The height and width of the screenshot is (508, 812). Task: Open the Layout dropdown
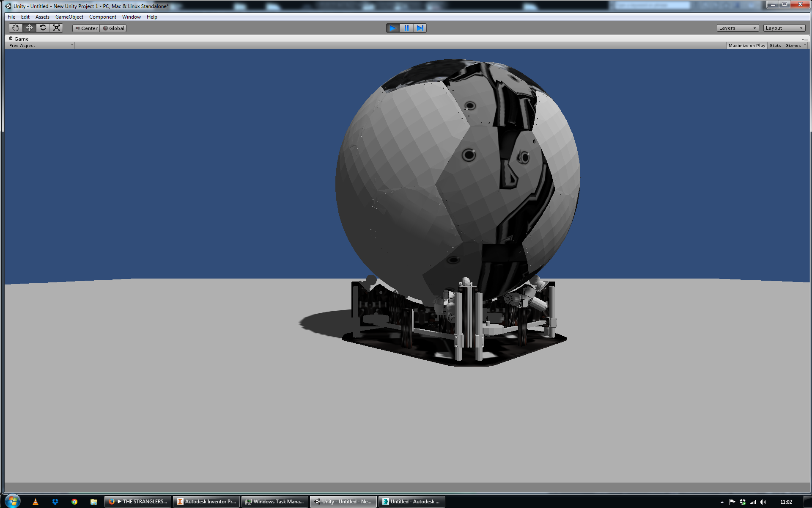(x=784, y=28)
